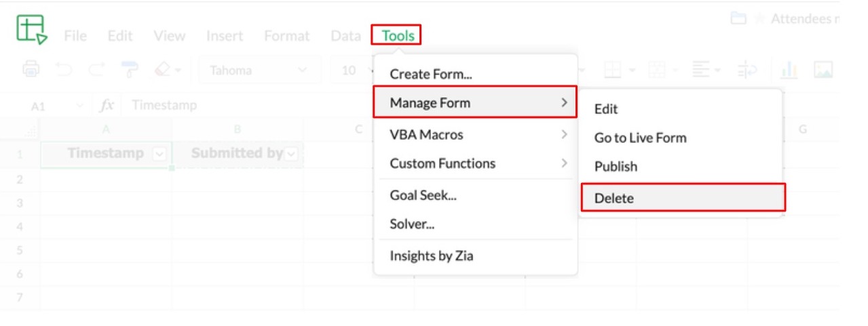Click Insights by Zia menu entry
The width and height of the screenshot is (868, 326).
pyautogui.click(x=432, y=256)
